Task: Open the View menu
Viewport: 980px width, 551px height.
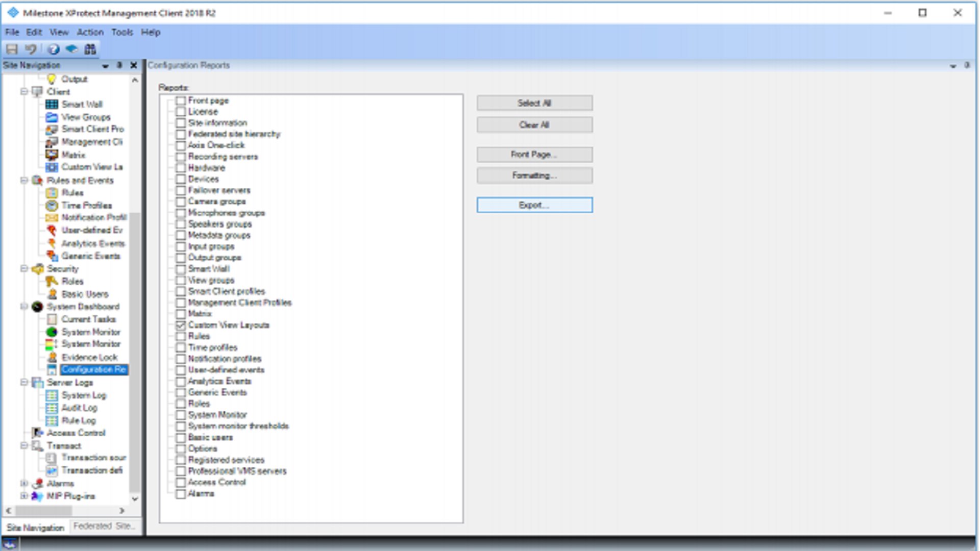Action: 59,32
